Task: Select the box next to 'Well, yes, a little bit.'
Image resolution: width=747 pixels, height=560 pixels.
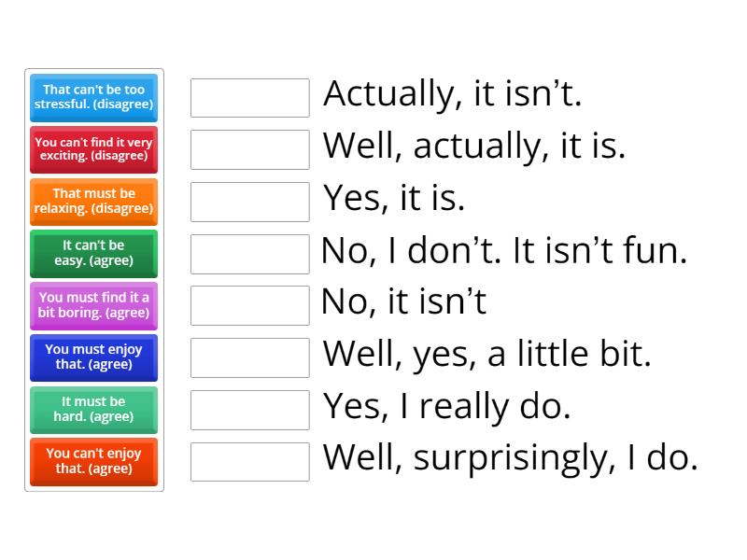Action: (x=249, y=357)
